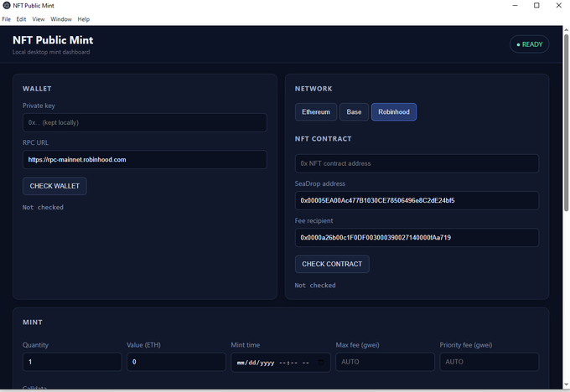Select the Base network
Screen dimensions: 570x392
click(x=354, y=112)
